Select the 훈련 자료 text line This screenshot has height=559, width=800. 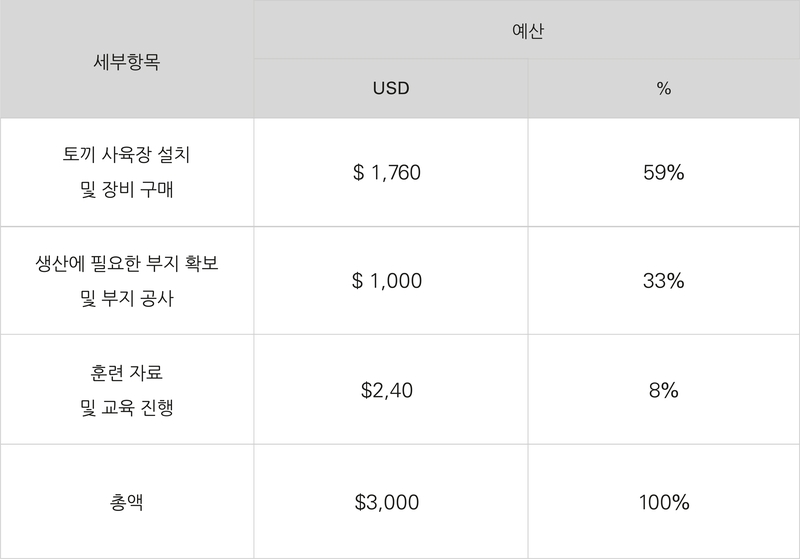click(127, 372)
